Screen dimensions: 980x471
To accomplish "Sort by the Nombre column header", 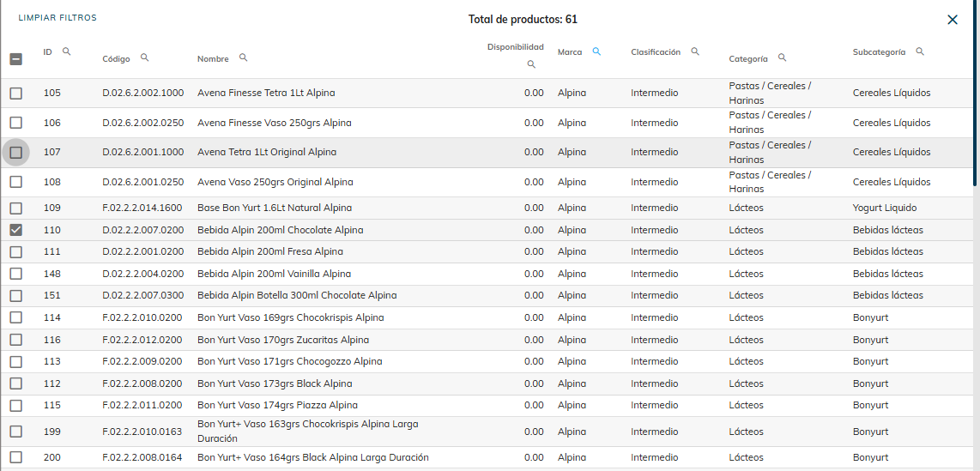I will click(213, 59).
